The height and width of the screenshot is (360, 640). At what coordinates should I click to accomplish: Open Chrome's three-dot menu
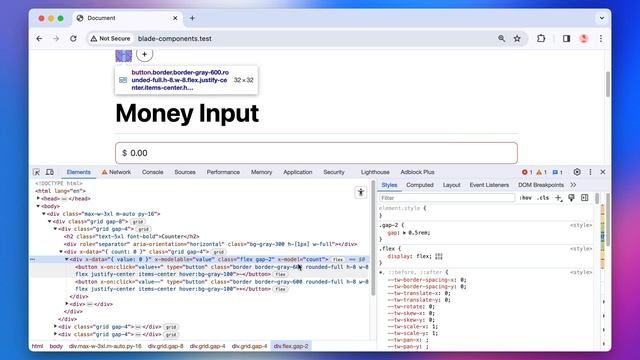601,38
